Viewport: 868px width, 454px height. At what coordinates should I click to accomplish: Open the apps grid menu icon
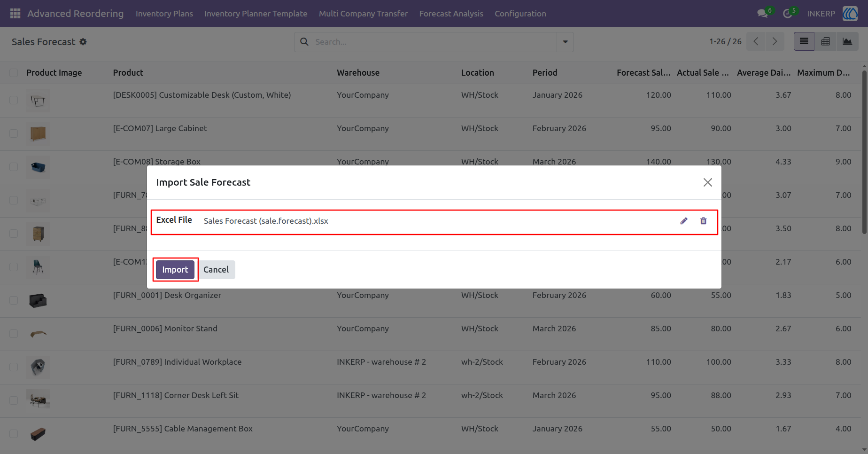coord(15,14)
